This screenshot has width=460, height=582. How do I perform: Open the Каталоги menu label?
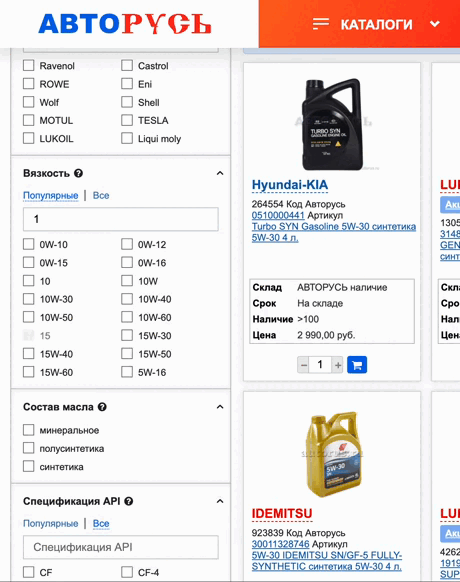tap(376, 24)
